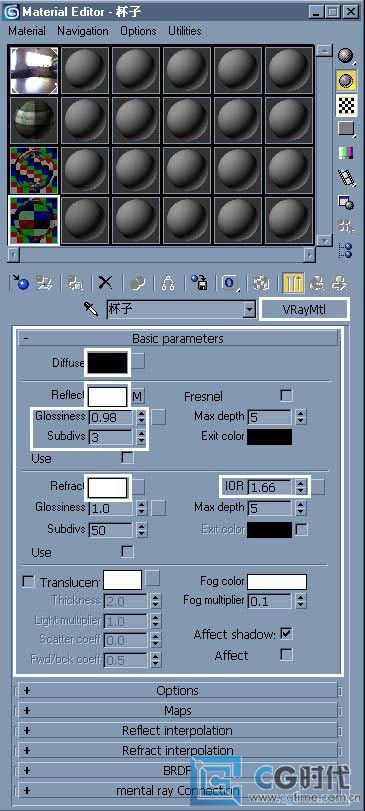Screen dimensions: 365x811
Task: Click Show Map in Viewport cube icon
Action: 261,282
